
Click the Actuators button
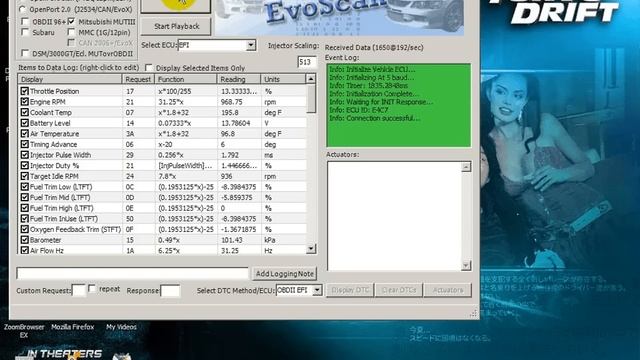click(448, 290)
